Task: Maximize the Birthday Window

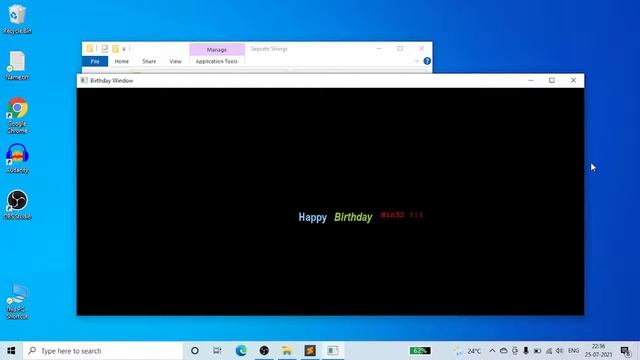Action: click(x=552, y=80)
